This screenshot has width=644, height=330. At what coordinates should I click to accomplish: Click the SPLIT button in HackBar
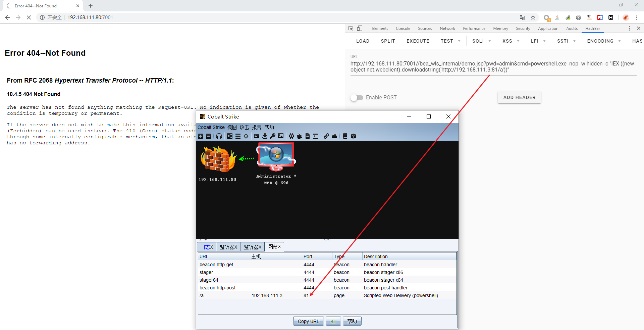[x=388, y=41]
